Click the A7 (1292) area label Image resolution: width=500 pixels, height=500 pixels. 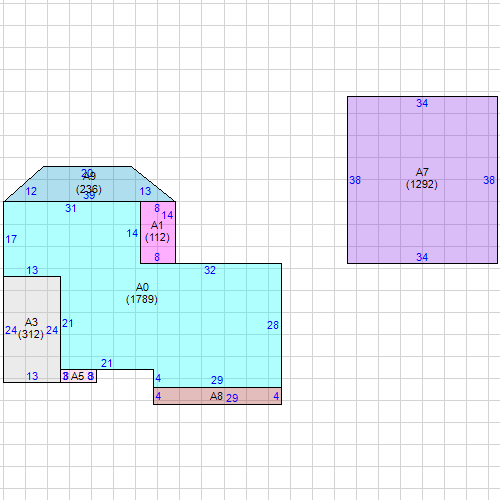tap(422, 178)
